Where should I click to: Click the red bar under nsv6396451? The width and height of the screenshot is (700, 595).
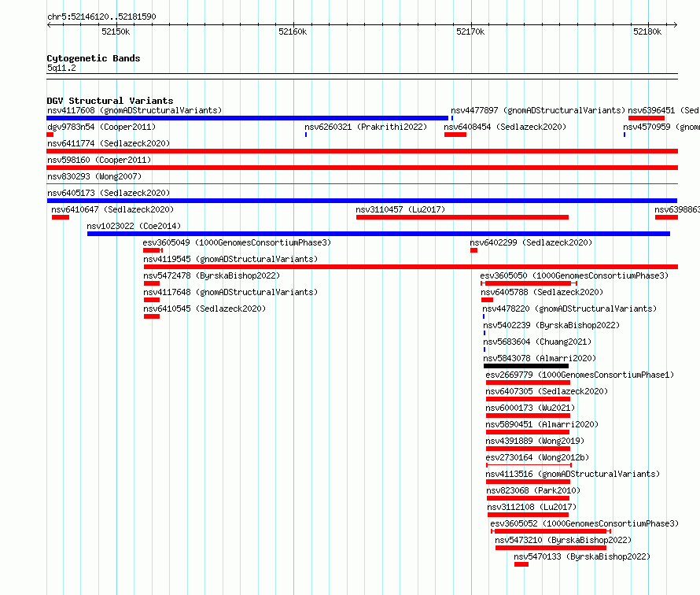647,118
